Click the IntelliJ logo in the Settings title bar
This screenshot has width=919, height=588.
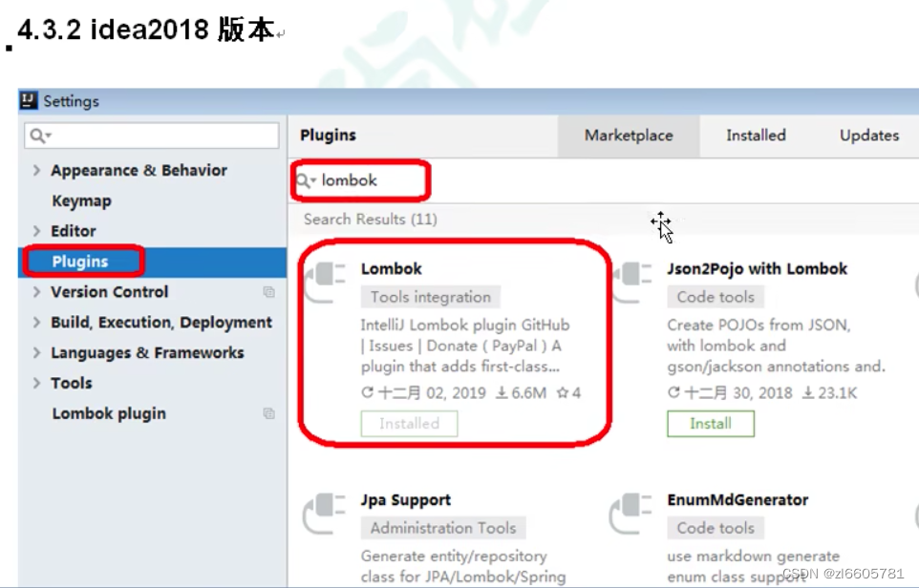coord(29,101)
